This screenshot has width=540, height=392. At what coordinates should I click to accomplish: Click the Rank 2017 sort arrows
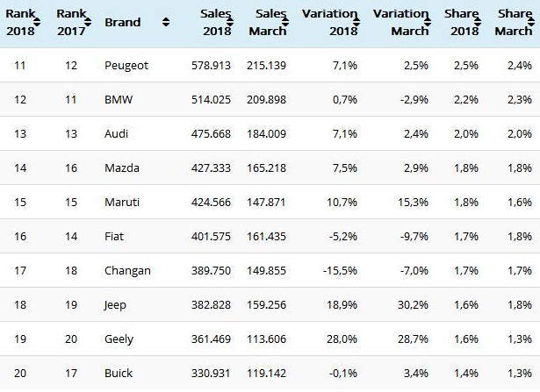coord(88,22)
